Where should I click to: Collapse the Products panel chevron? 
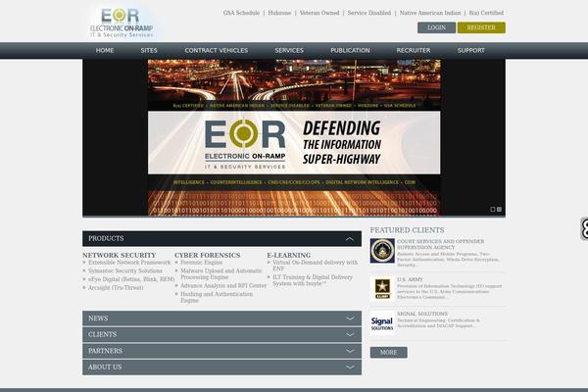pyautogui.click(x=350, y=238)
